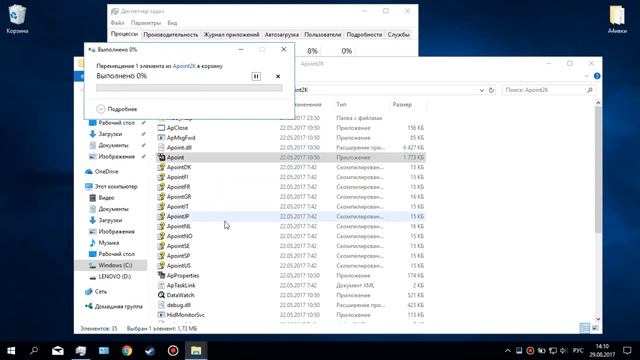Pause the file move operation
This screenshot has height=360, width=640.
pyautogui.click(x=256, y=76)
